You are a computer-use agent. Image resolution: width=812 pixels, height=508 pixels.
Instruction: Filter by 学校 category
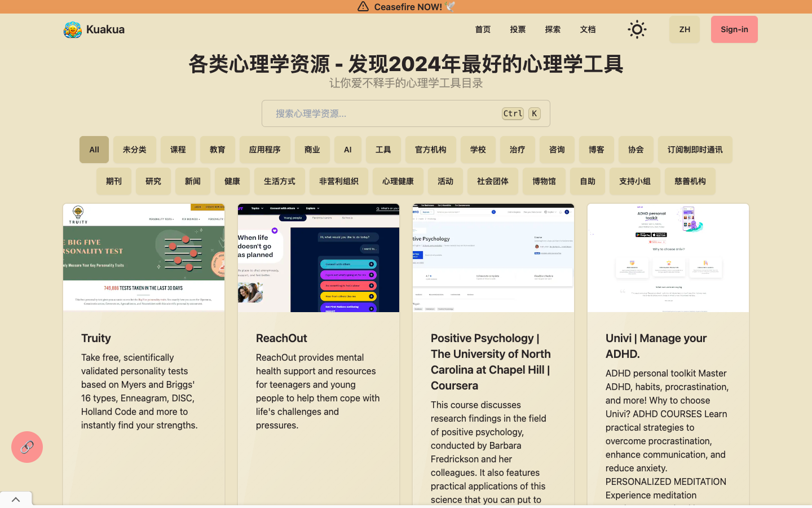coord(478,150)
